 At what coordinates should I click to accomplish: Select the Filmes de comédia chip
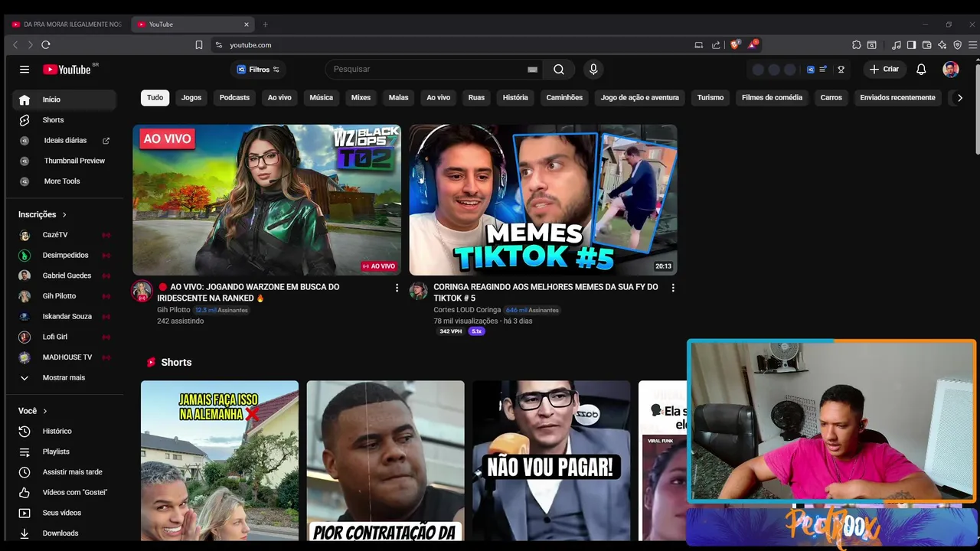772,98
